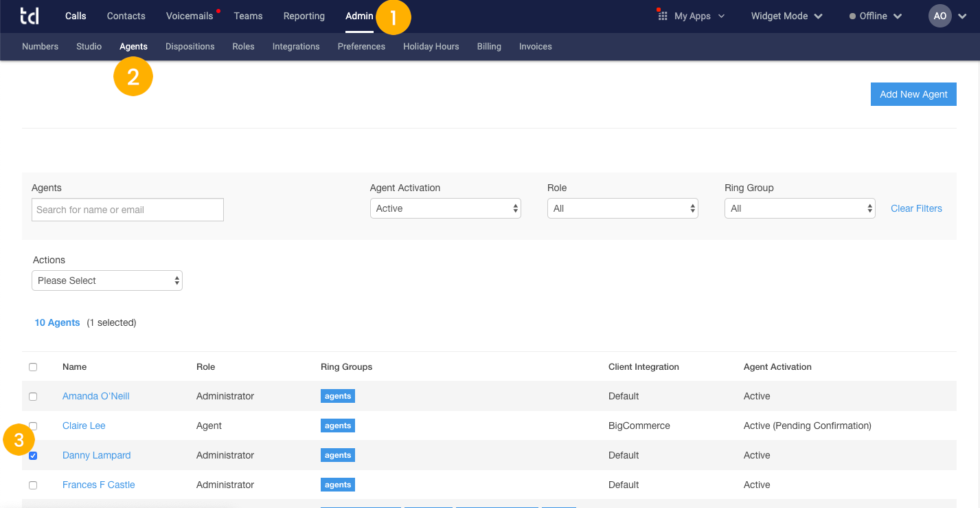Uncheck Danny Lampard's checkbox
The image size is (980, 508).
[33, 456]
